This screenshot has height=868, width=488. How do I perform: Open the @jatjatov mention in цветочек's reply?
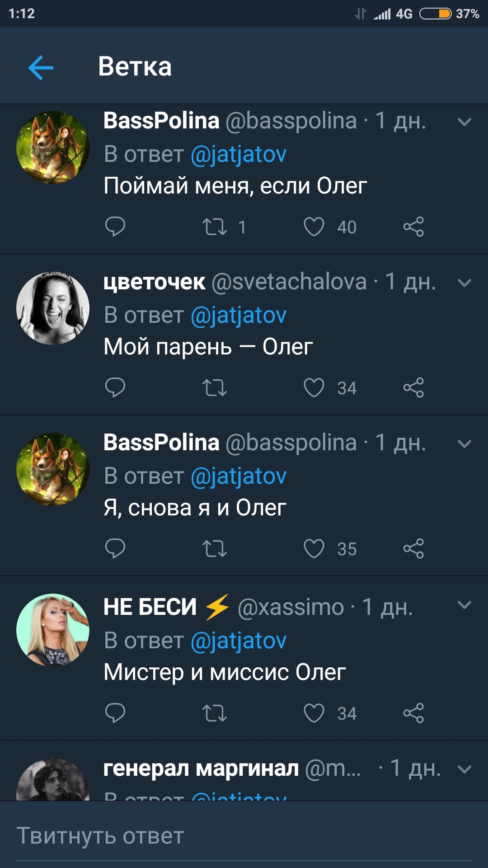point(239,315)
